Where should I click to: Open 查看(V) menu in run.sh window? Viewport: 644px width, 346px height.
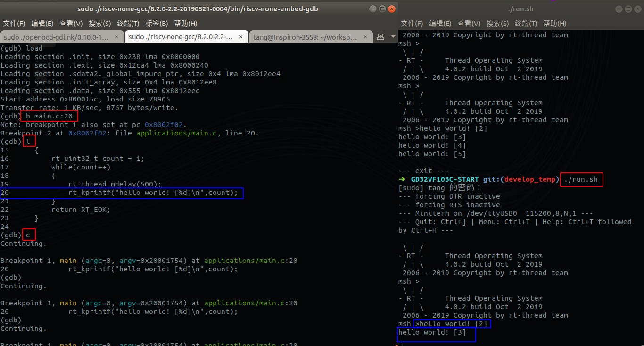[469, 24]
